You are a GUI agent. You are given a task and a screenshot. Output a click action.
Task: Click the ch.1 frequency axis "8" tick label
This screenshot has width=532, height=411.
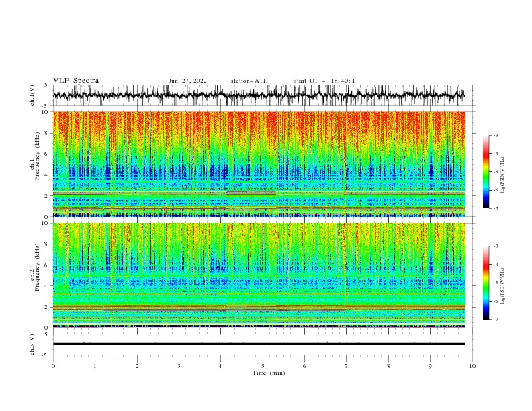[48, 133]
